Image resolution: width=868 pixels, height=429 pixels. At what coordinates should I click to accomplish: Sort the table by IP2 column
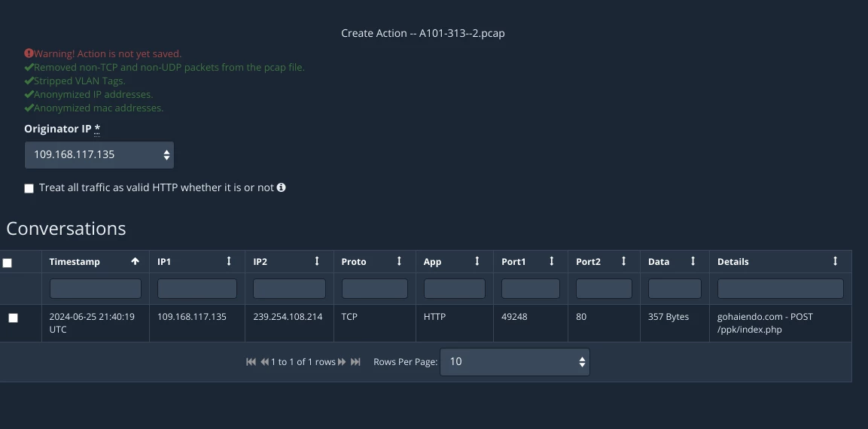pos(317,261)
